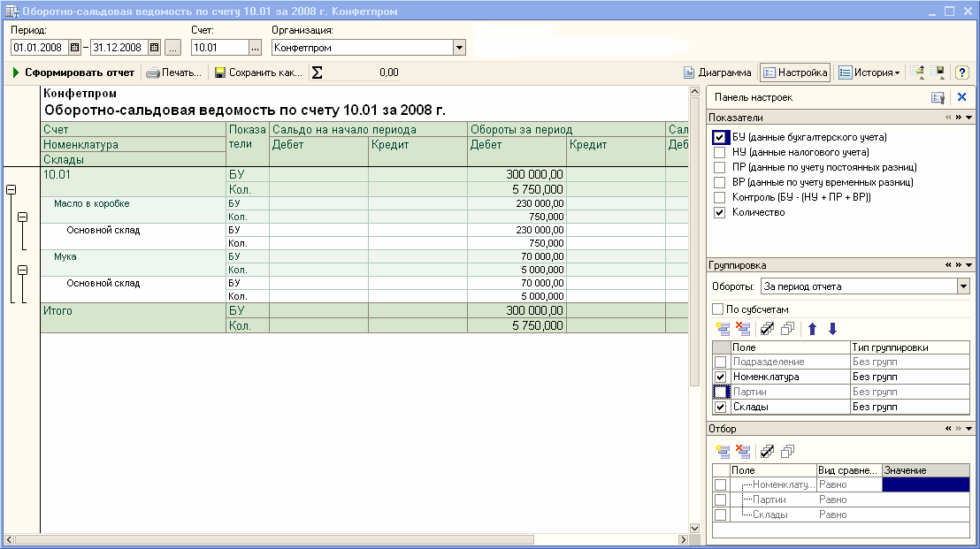Click the Sigma sum icon in toolbar

click(318, 72)
